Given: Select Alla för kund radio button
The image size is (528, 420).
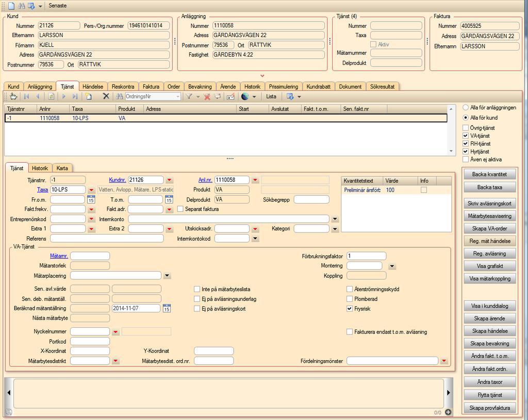Looking at the screenshot, I should 466,117.
